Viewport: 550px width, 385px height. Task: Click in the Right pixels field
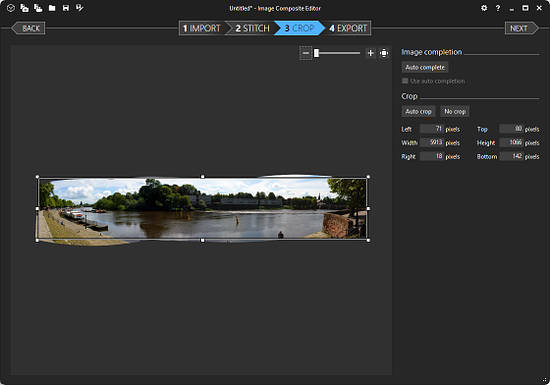(x=432, y=156)
